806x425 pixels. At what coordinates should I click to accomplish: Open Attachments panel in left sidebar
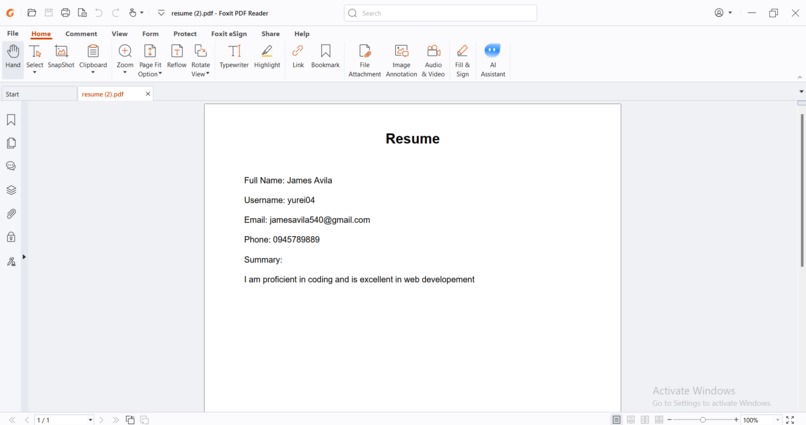tap(11, 213)
